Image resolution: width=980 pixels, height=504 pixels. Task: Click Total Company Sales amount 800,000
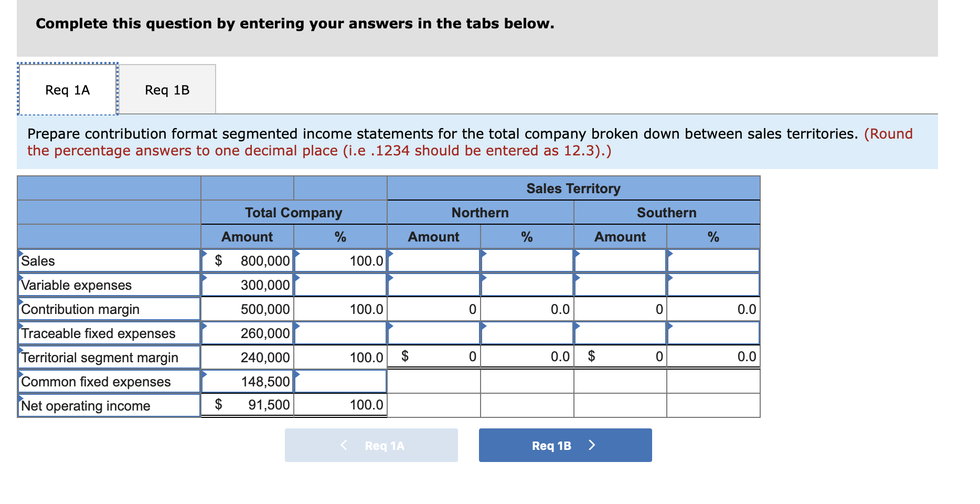pos(247,260)
